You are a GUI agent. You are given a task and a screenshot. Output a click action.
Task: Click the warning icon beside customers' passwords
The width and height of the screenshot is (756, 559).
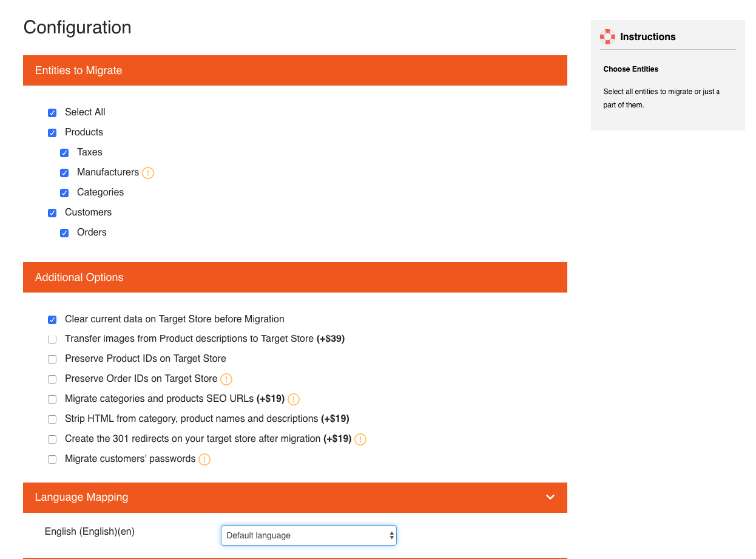pyautogui.click(x=204, y=459)
